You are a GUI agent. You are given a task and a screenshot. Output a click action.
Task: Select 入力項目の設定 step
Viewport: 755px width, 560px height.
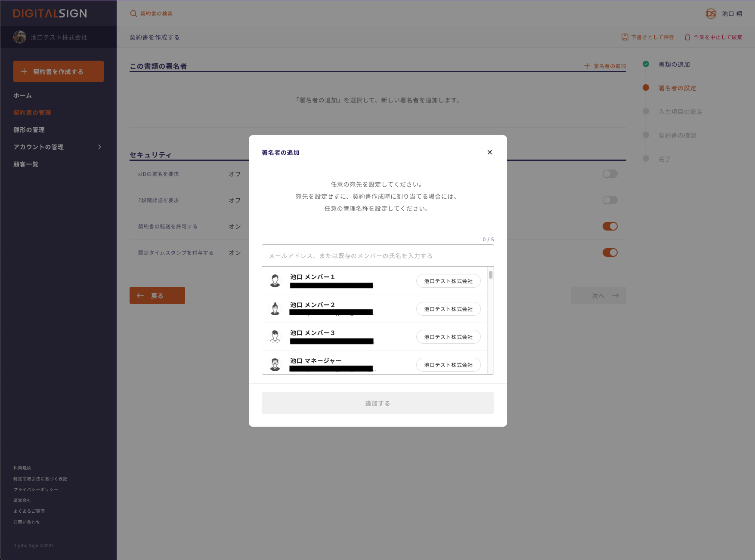(681, 111)
